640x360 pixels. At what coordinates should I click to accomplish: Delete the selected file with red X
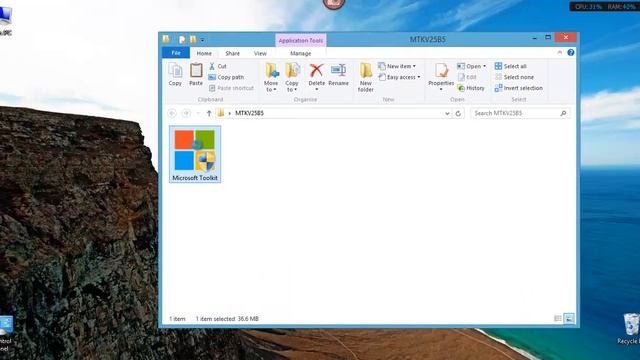(316, 77)
